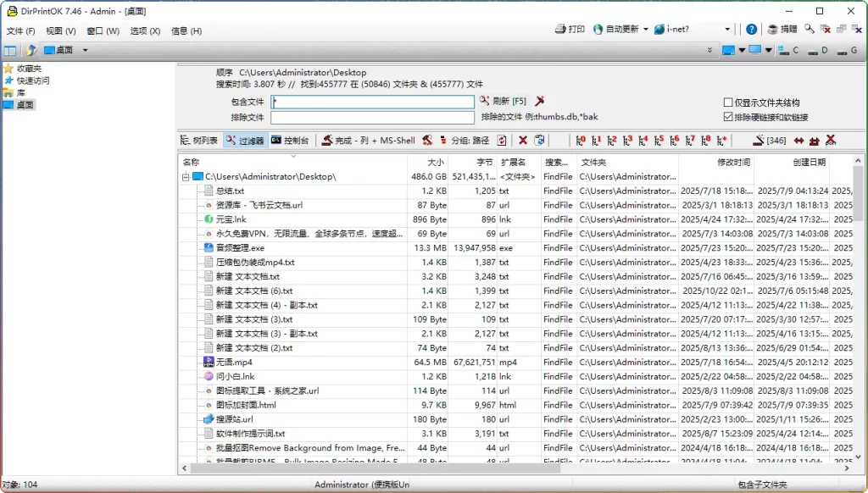Click the column layout preset 0 icon
This screenshot has width=868, height=493.
tap(580, 141)
